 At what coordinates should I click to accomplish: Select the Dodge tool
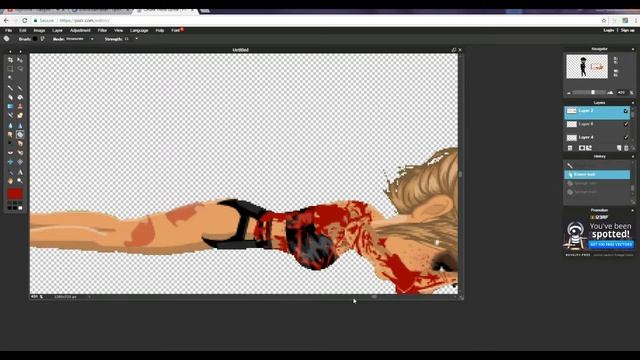point(10,144)
